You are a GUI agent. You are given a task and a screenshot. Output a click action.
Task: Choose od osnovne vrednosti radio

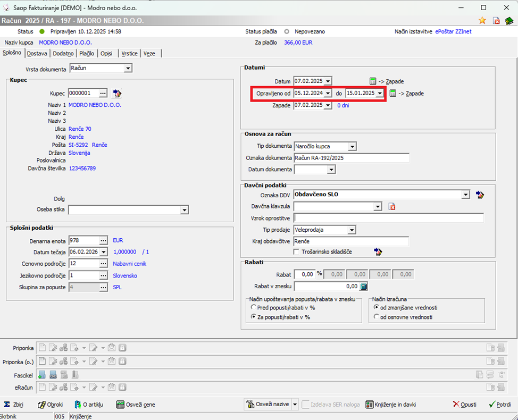point(376,317)
